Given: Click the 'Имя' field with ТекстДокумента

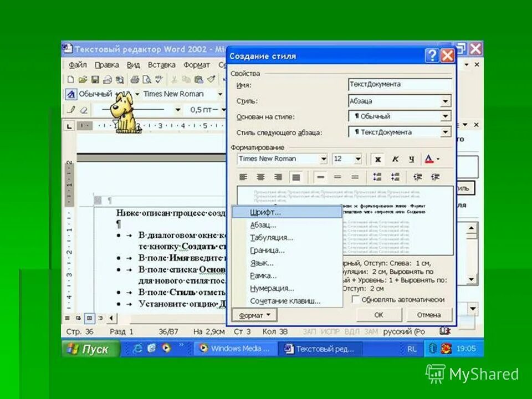Looking at the screenshot, I should pyautogui.click(x=400, y=84).
